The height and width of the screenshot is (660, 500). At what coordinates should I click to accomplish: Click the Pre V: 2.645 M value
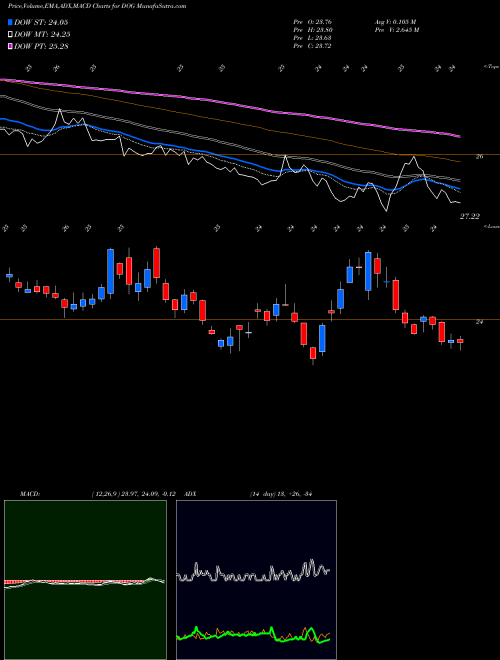pos(396,30)
